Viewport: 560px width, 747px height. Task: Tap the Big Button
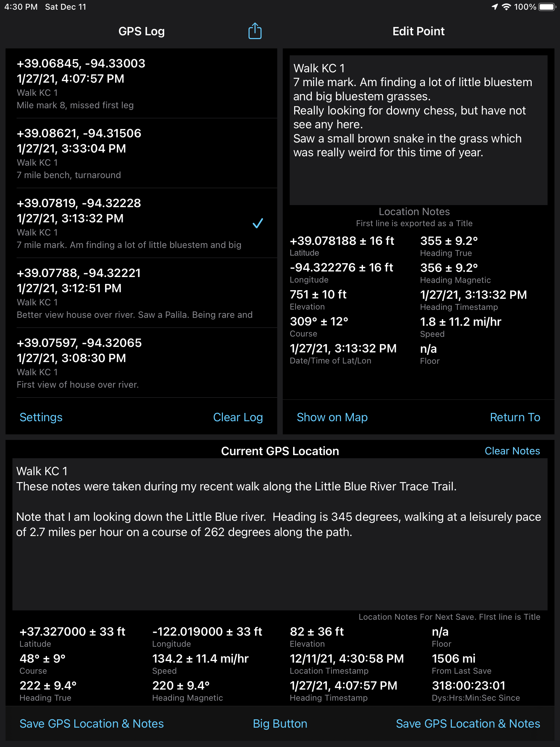point(280,723)
